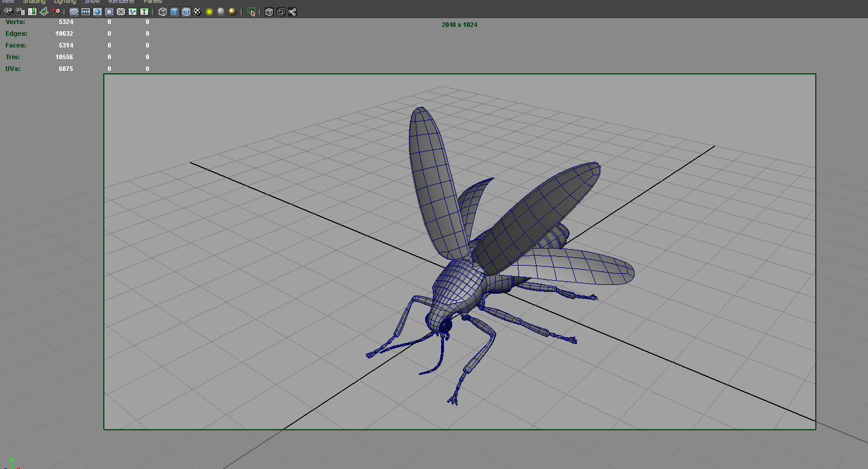Enable hardware texturing with checker icon
Screen dimensions: 868x469
coord(196,11)
